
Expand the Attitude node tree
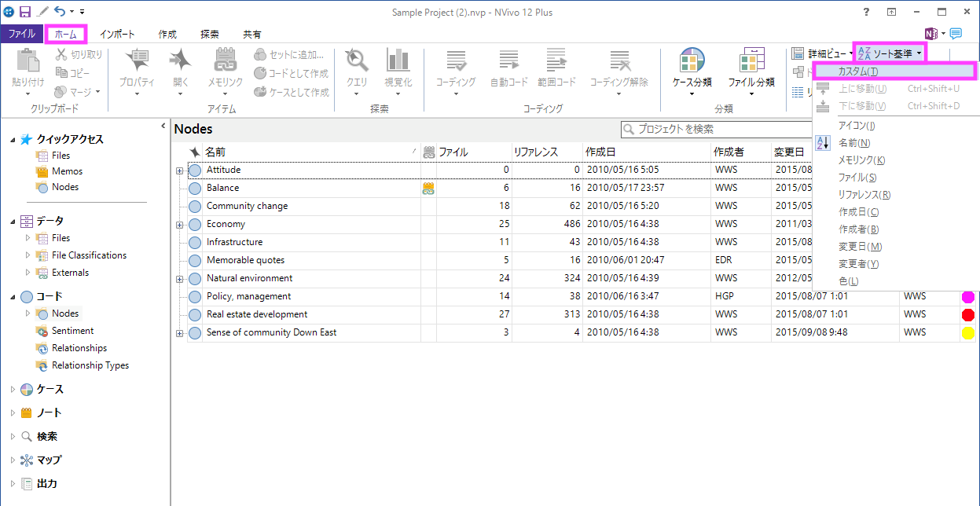point(179,170)
